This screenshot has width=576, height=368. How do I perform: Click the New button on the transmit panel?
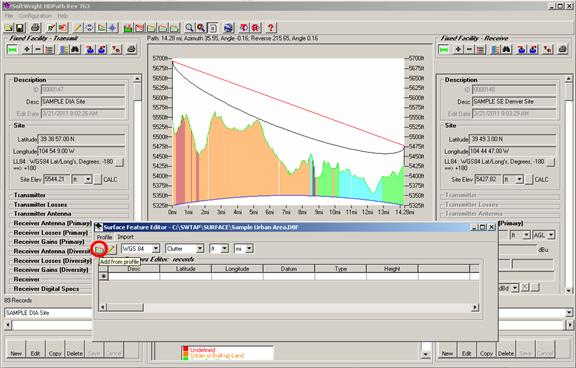coord(16,350)
